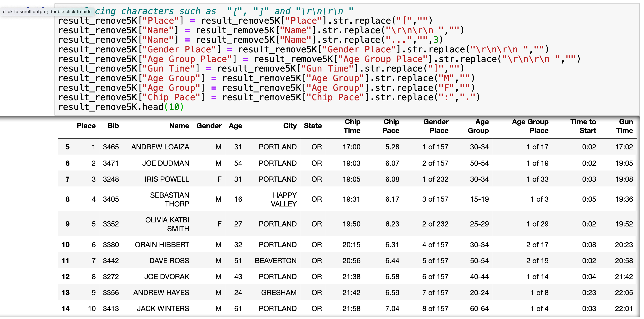Click the Chip Pace replace code line
The height and width of the screenshot is (319, 644).
(269, 97)
